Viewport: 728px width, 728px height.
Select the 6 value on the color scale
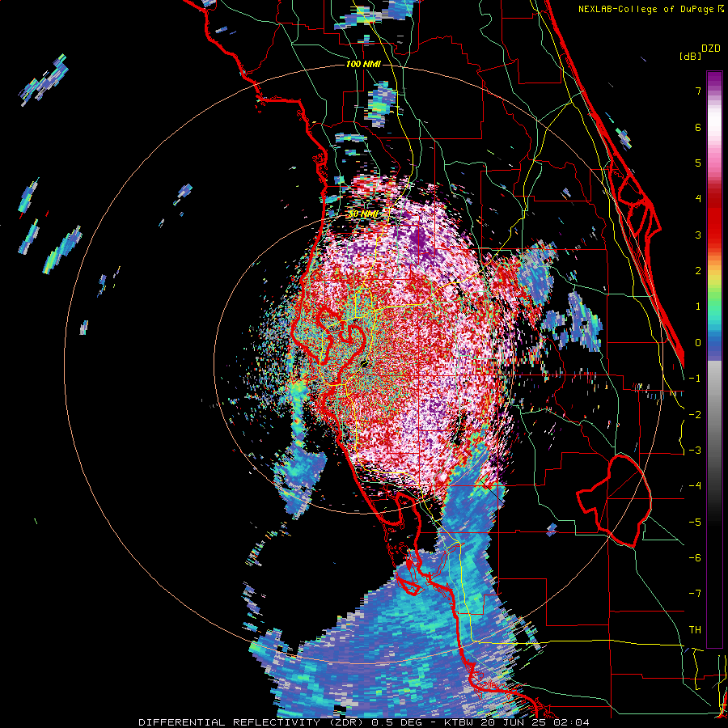(x=698, y=127)
